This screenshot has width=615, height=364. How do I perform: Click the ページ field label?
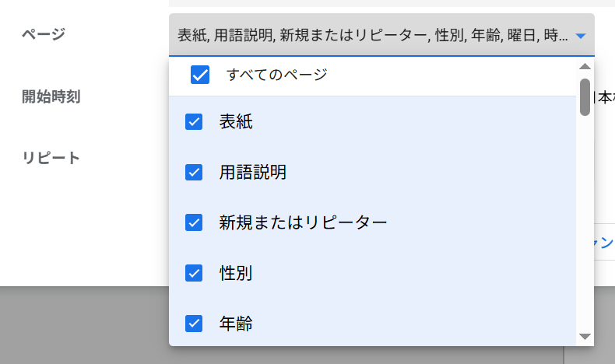tap(44, 34)
